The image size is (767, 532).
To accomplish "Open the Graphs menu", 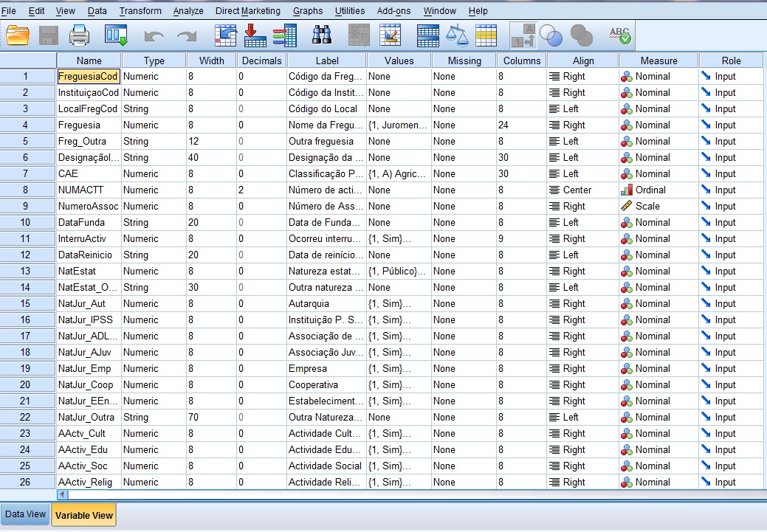I will point(308,11).
